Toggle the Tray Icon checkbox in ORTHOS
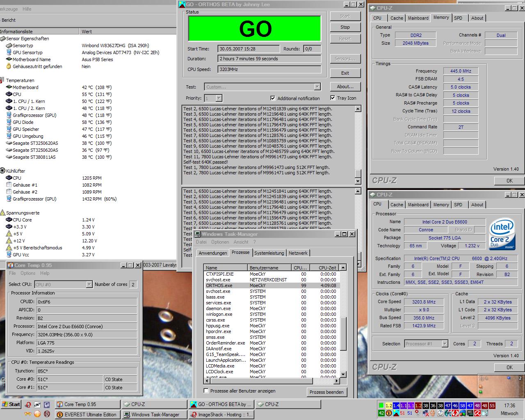Viewport: 525px width, 420px height. (333, 98)
